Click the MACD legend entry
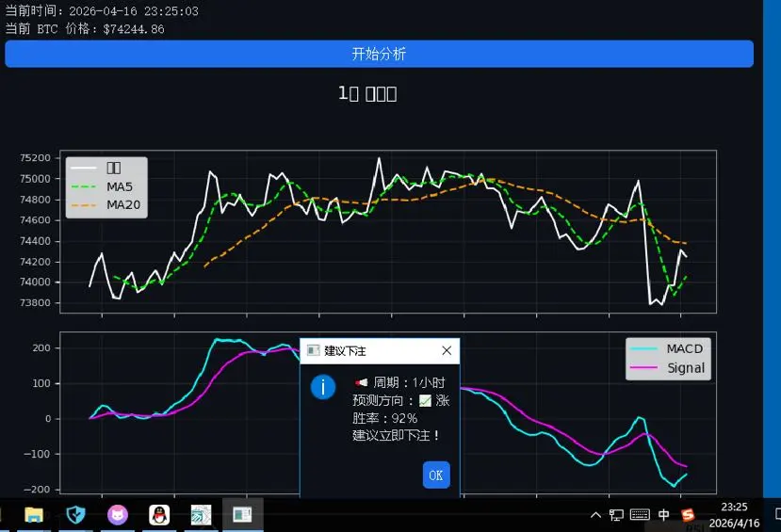The image size is (781, 532). [x=667, y=349]
